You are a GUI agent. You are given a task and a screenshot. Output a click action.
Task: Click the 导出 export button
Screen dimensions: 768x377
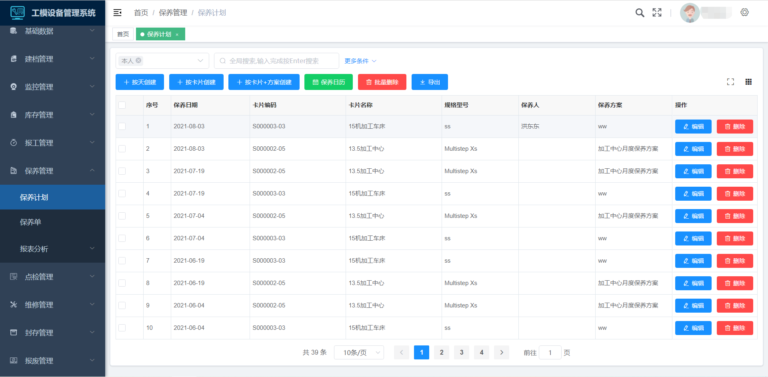[x=430, y=82]
